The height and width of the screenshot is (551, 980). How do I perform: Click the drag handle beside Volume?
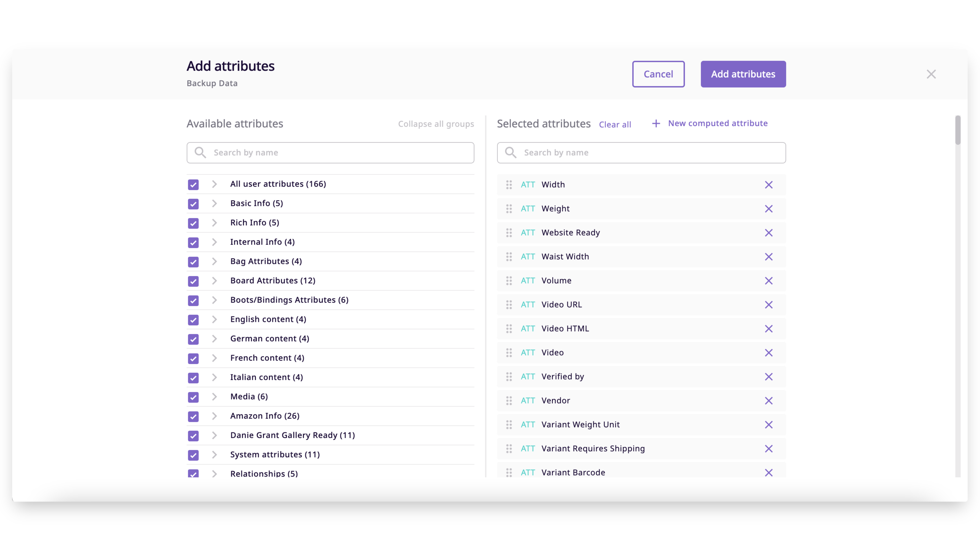509,281
